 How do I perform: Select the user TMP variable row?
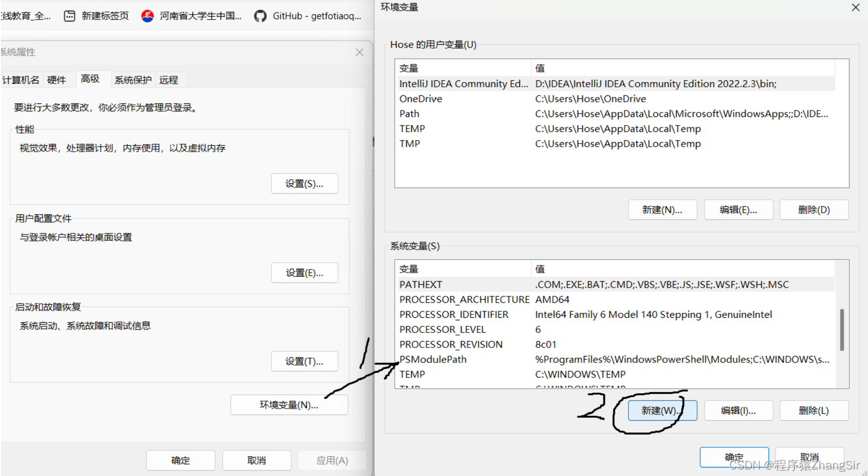click(x=616, y=144)
